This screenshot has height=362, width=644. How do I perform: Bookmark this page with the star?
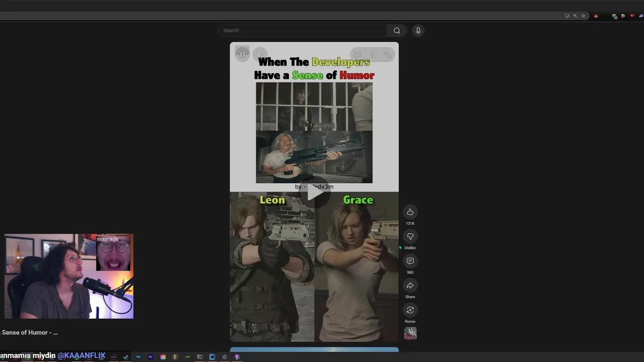coord(583,16)
